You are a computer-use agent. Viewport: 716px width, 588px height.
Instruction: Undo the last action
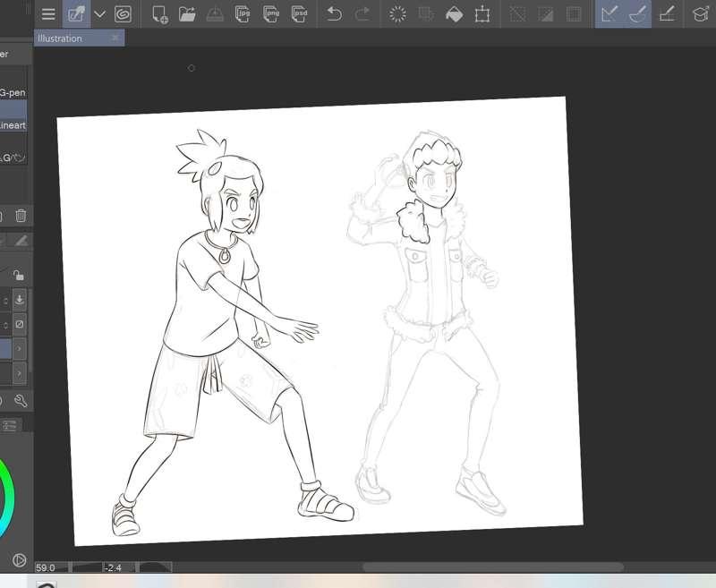[x=335, y=14]
